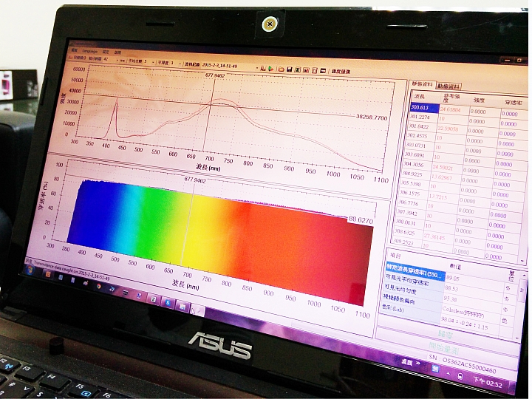Select the 特定波長穿透率1(550... row

pos(415,272)
